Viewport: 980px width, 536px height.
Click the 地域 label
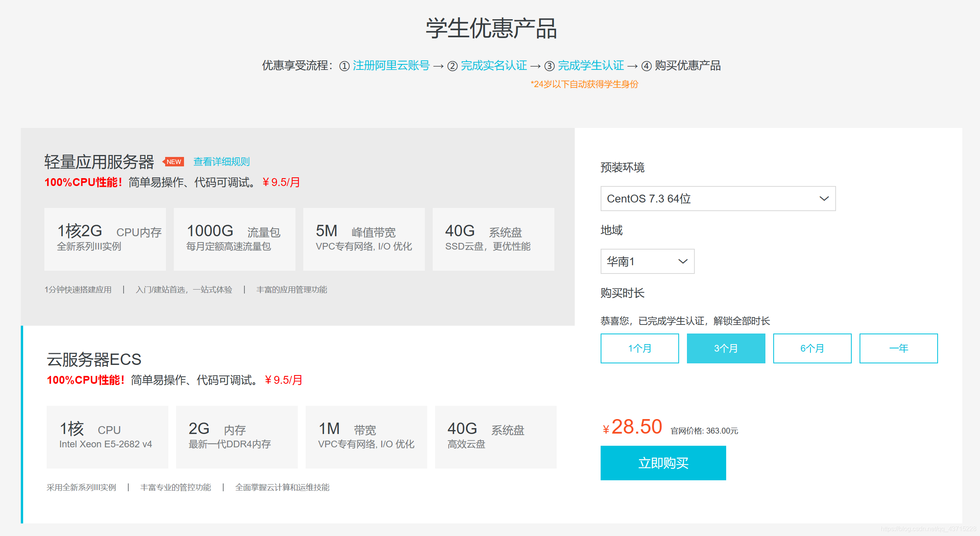pos(612,230)
